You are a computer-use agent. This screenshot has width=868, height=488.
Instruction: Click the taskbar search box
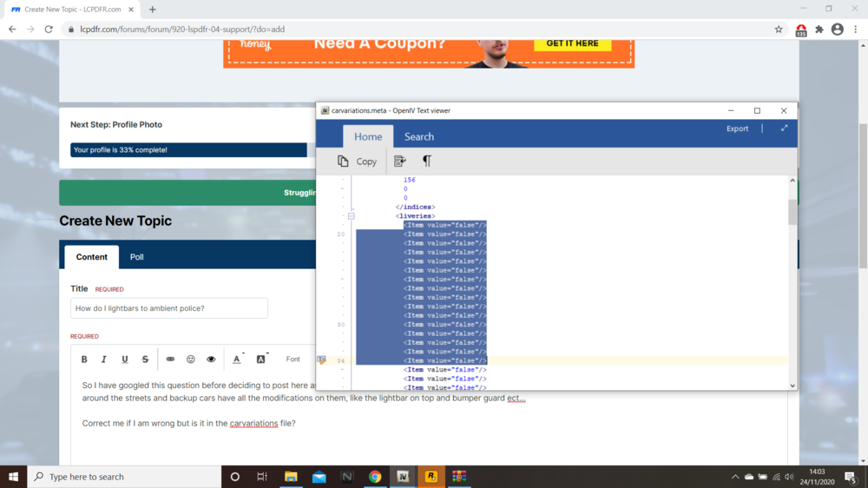124,477
